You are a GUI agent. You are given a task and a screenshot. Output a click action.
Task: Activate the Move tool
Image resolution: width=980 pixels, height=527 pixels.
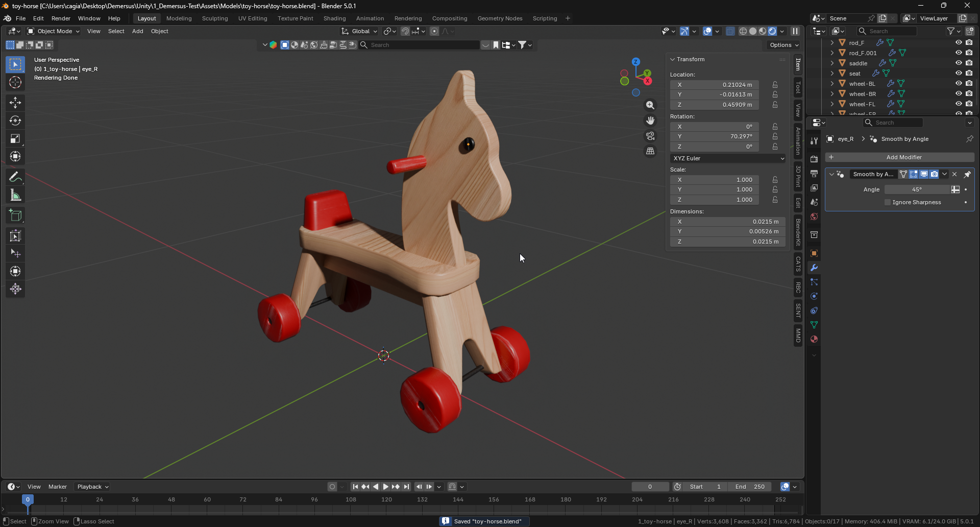click(x=15, y=103)
